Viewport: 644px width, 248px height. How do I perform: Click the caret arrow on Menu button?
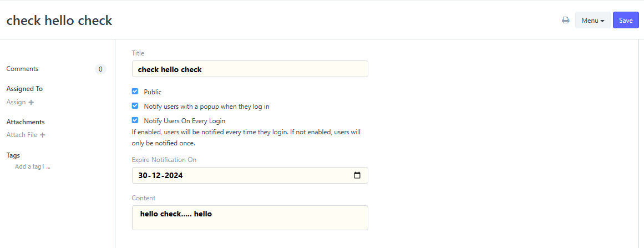602,21
